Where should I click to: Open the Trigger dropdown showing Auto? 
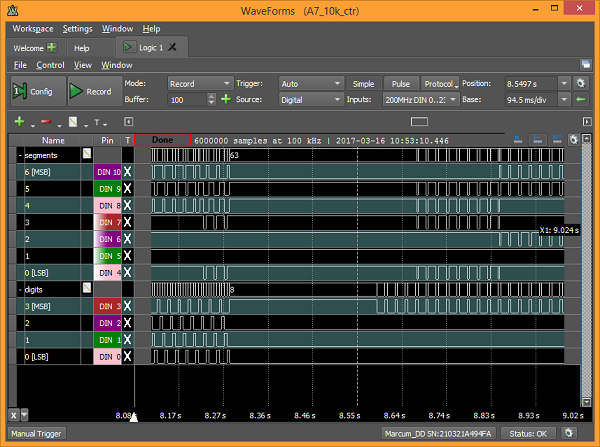pyautogui.click(x=311, y=83)
